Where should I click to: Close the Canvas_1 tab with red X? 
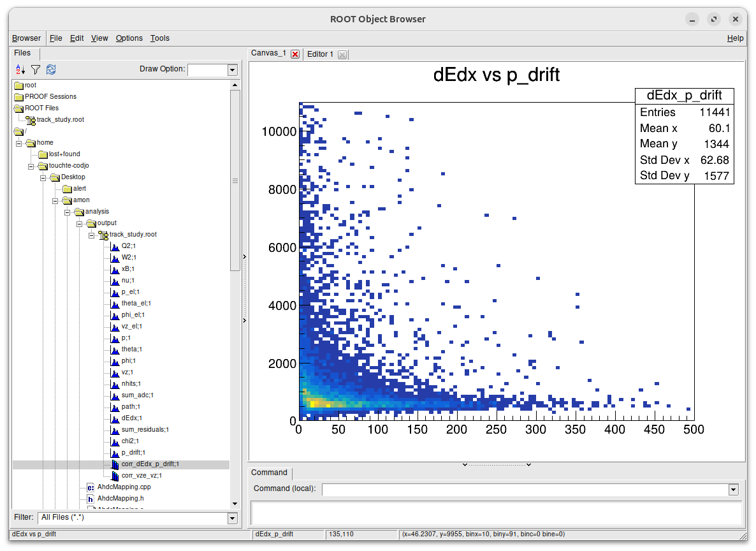[295, 54]
